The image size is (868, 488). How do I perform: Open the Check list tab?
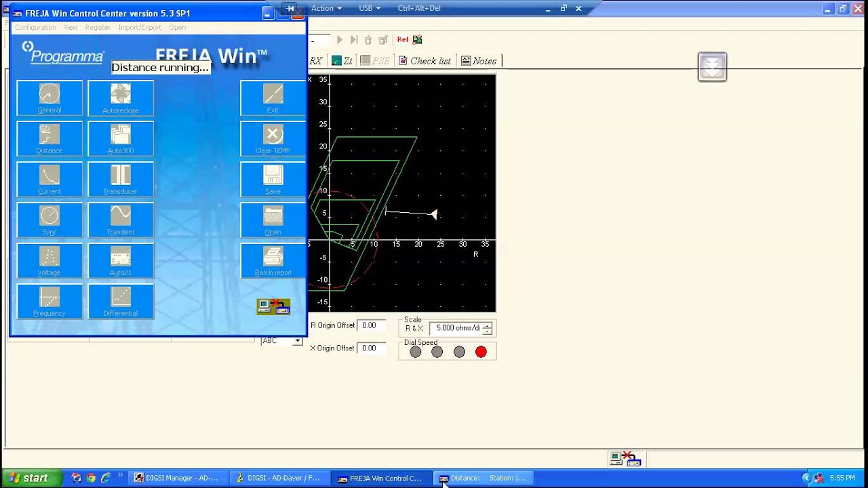click(425, 61)
